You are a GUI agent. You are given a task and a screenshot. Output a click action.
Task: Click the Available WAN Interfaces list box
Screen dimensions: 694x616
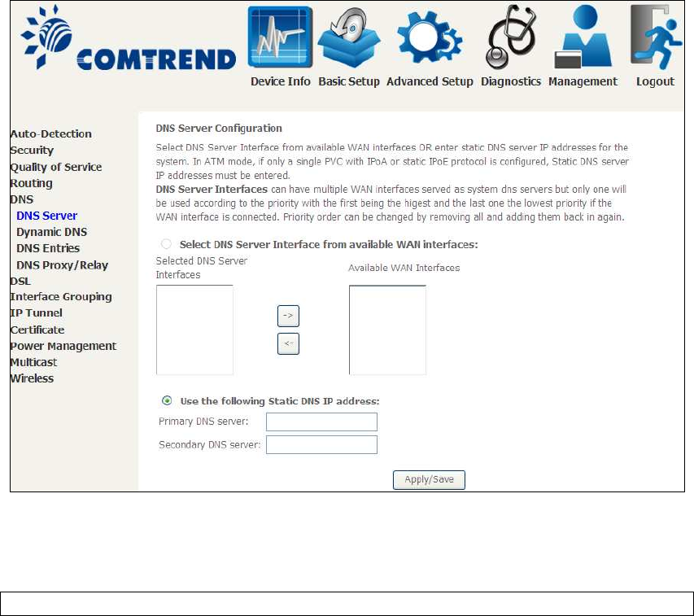pyautogui.click(x=388, y=330)
